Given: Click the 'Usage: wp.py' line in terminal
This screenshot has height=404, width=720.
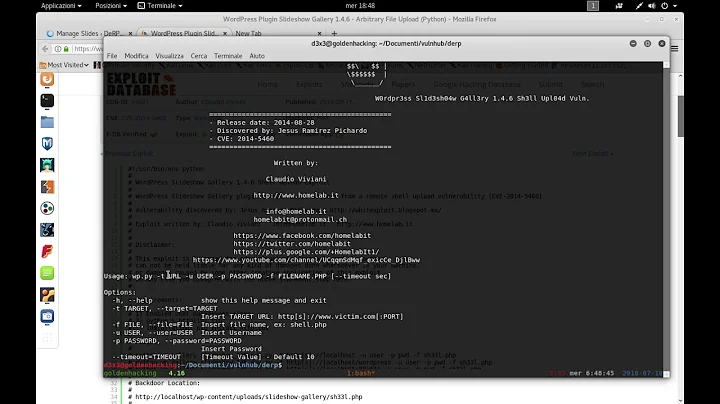Looking at the screenshot, I should 247,276.
